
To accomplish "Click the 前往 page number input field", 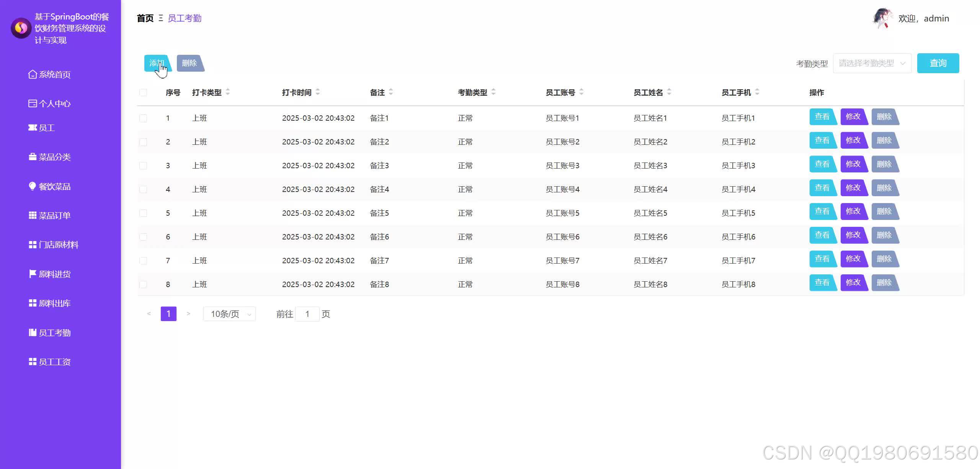I will [307, 314].
